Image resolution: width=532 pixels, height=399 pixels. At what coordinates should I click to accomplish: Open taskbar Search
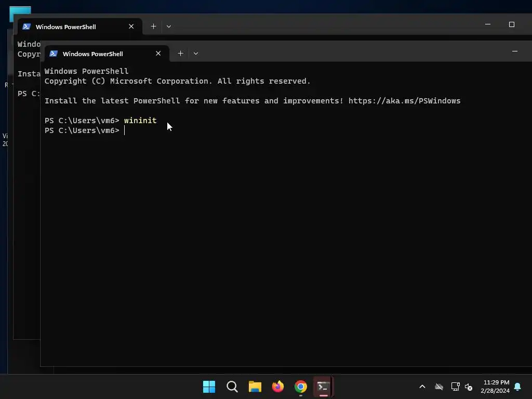tap(232, 387)
